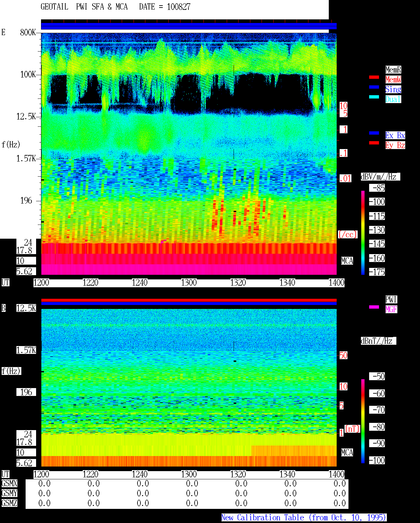
Task: Select the PWI legend label
Action: coord(391,299)
